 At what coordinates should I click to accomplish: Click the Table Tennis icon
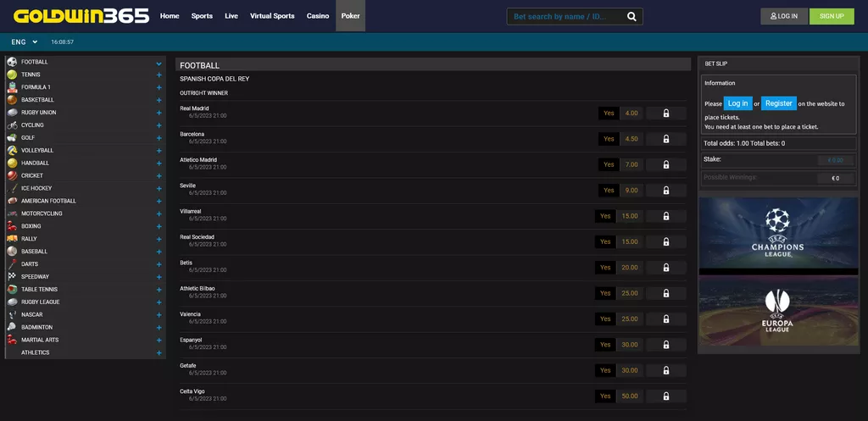pos(12,290)
